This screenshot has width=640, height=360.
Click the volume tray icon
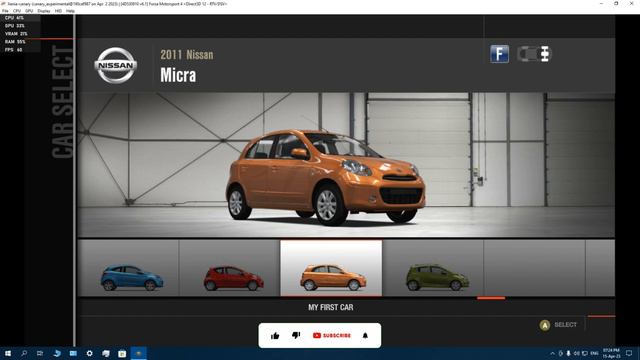coord(576,353)
